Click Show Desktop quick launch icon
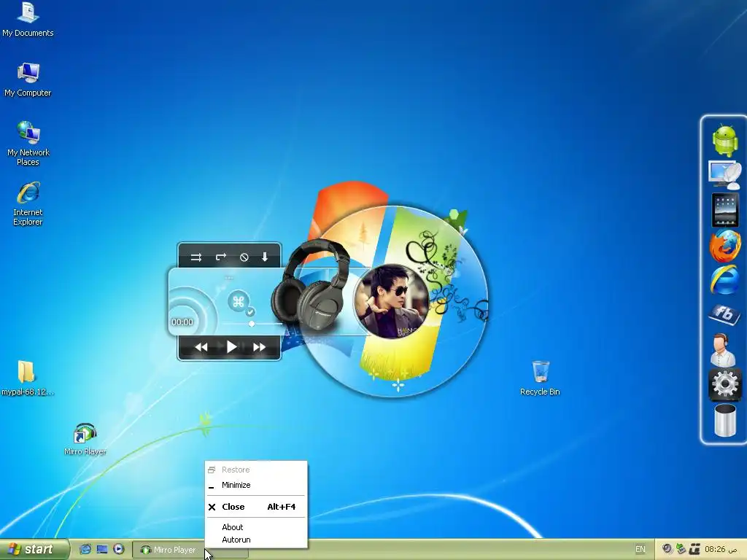The height and width of the screenshot is (560, 747). point(102,549)
